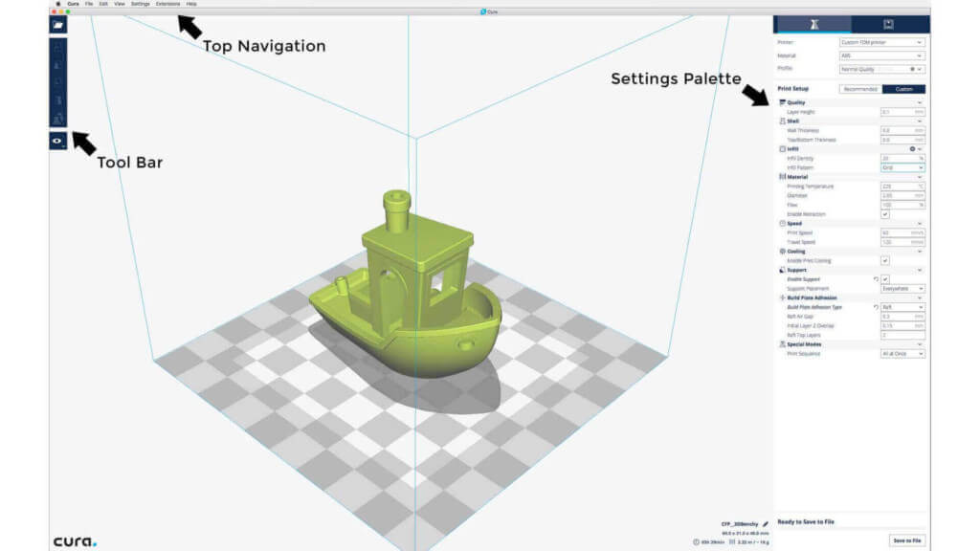Open the Infill Pattern dropdown
Image resolution: width=980 pixels, height=551 pixels.
pos(905,165)
